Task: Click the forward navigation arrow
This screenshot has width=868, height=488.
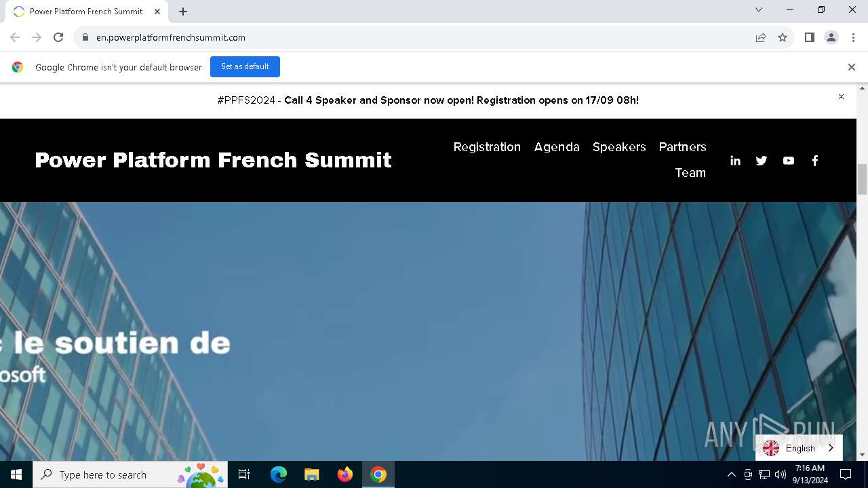Action: click(37, 37)
